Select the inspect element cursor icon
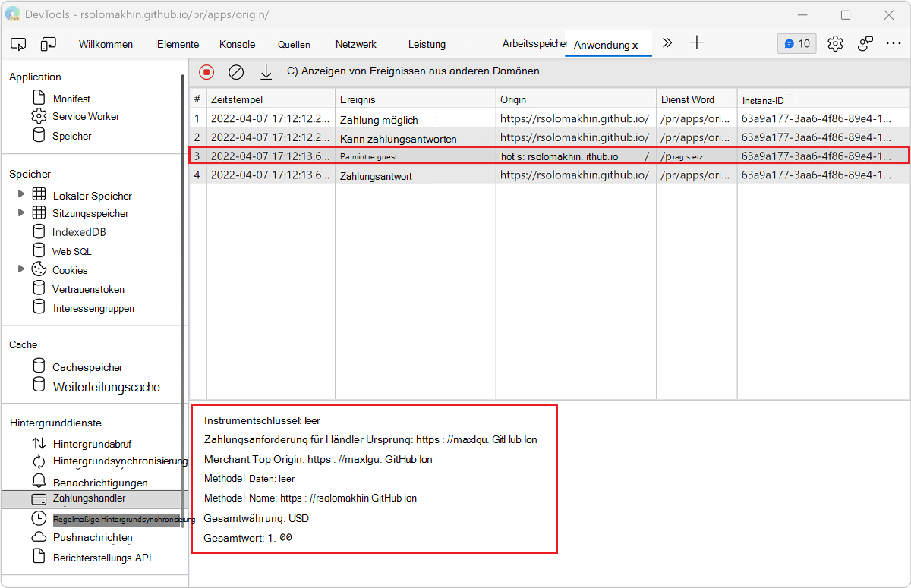Viewport: 911px width, 588px height. coord(18,43)
